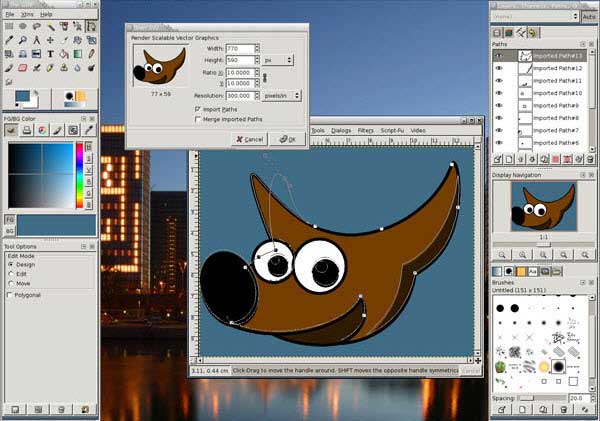The height and width of the screenshot is (421, 600).
Task: Open the px unit dropdown
Action: click(278, 59)
